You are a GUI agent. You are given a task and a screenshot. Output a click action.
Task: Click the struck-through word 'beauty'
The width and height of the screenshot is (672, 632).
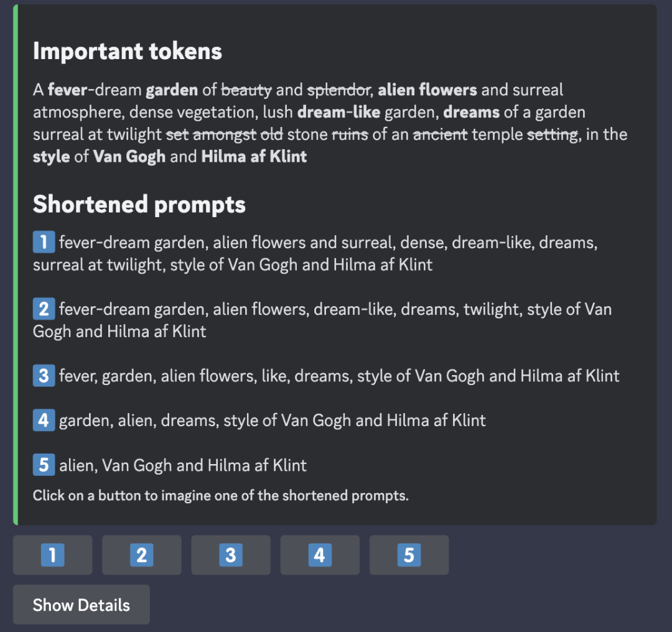click(x=246, y=90)
